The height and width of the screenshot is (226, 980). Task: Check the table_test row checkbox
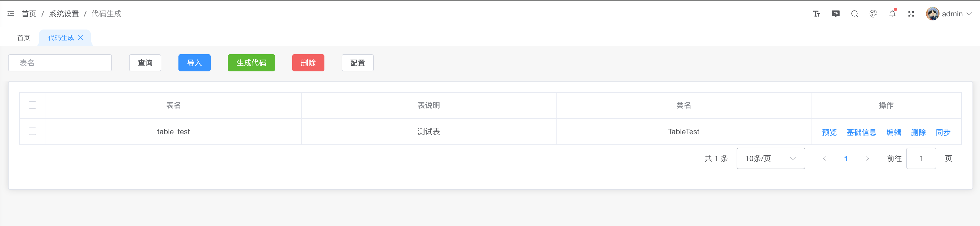pyautogui.click(x=32, y=131)
